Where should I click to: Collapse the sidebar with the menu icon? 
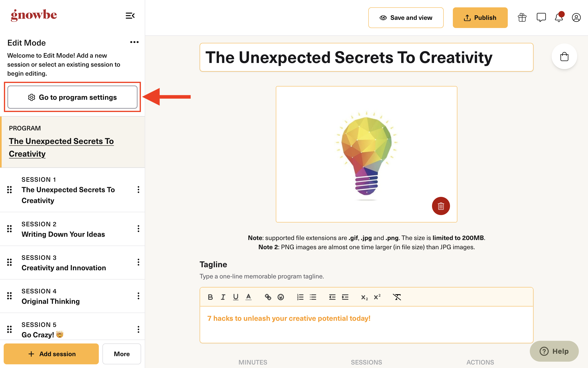(x=130, y=16)
